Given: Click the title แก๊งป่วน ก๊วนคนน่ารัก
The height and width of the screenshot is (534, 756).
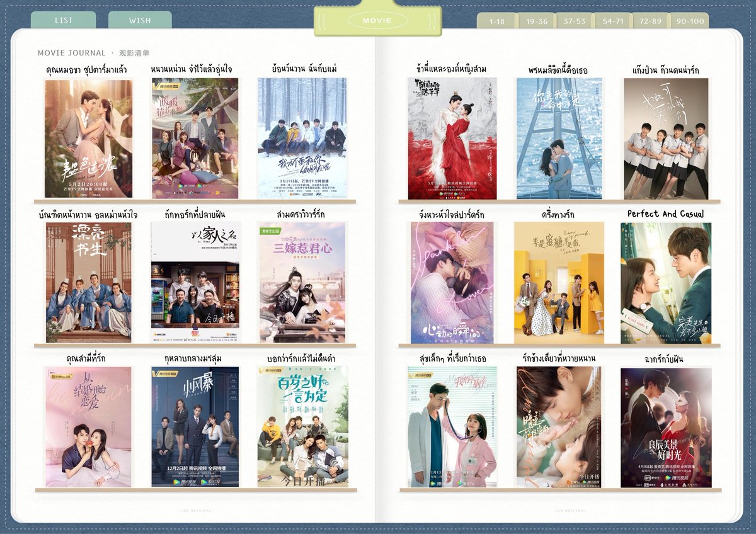Looking at the screenshot, I should point(666,70).
